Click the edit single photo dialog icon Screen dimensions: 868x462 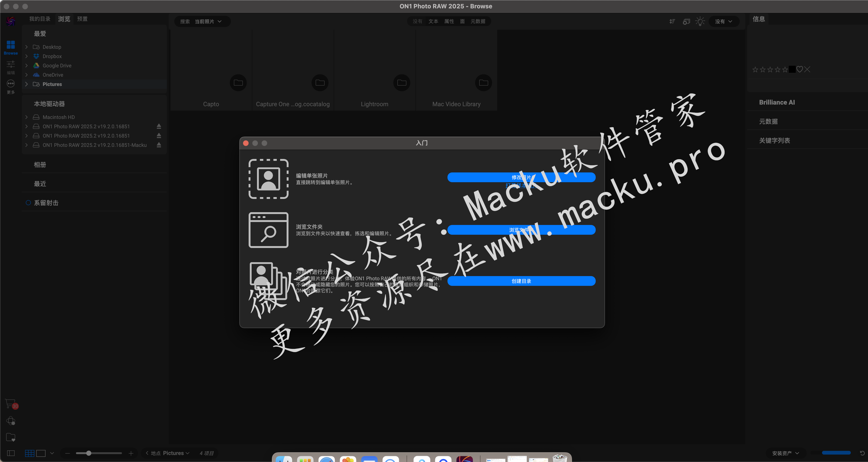click(x=269, y=179)
